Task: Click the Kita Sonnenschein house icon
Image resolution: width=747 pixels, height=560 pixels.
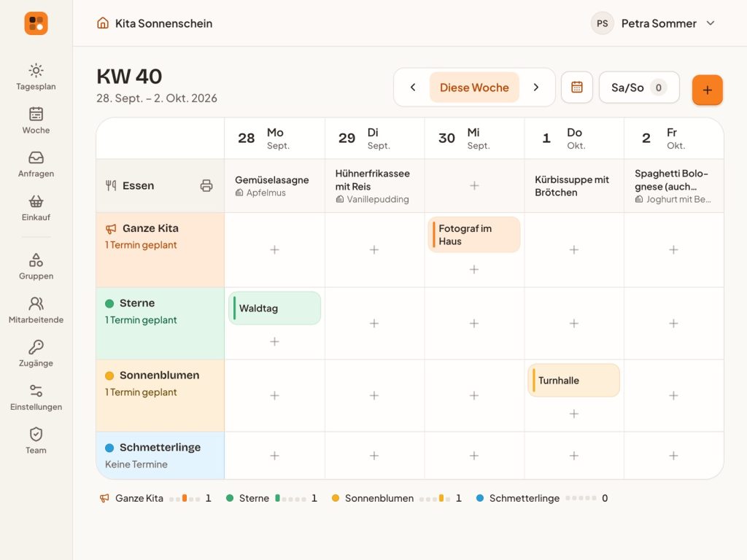Action: [102, 23]
